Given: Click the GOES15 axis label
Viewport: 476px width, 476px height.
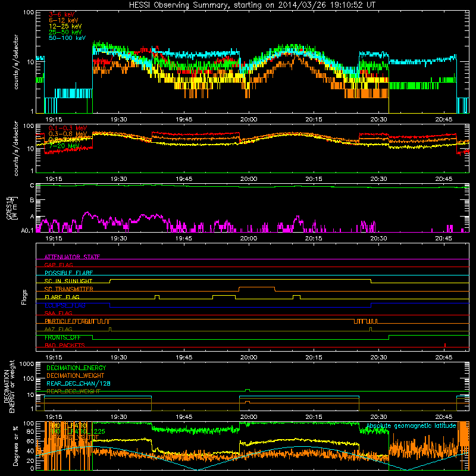Looking at the screenshot, I should 12,208.
